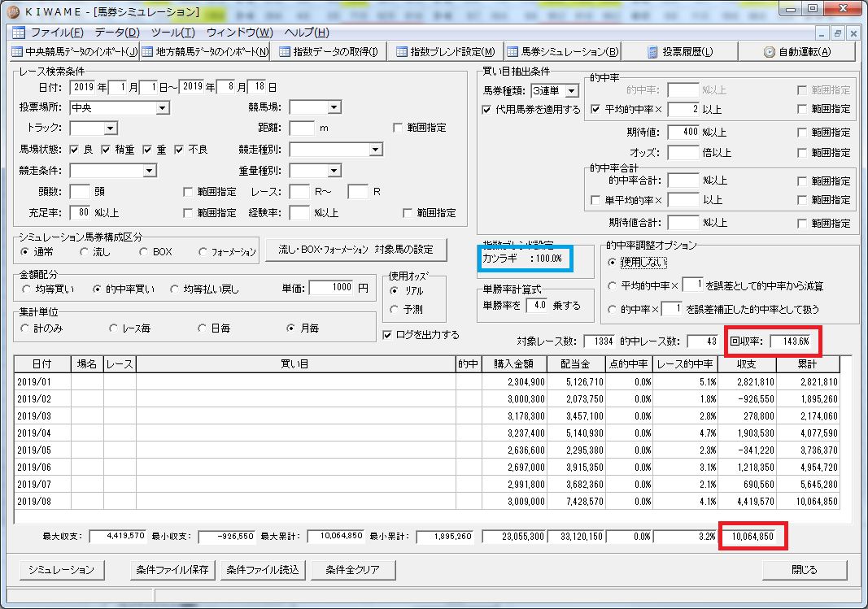Click the 距離 input field
The width and height of the screenshot is (868, 609).
303,128
